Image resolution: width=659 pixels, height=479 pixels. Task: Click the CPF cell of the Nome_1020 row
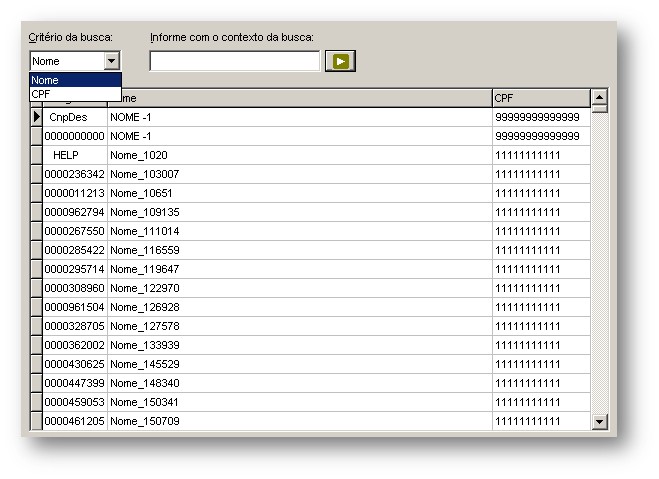click(541, 155)
